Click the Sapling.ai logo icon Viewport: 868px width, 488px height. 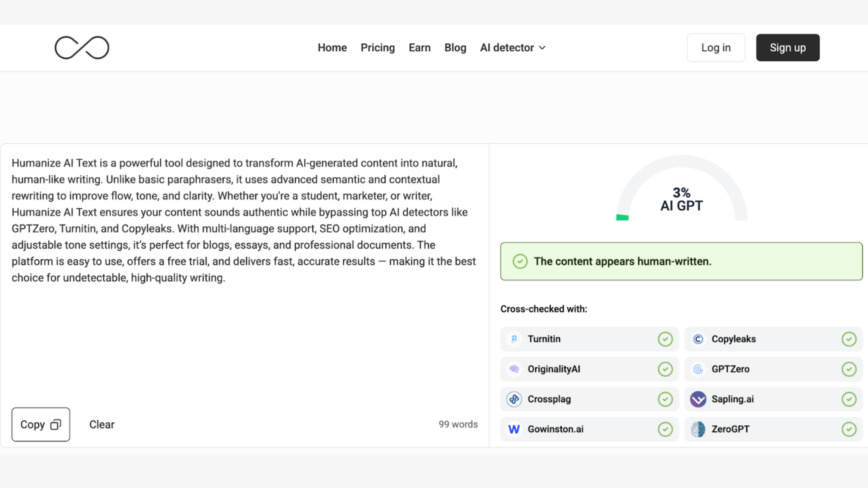698,399
